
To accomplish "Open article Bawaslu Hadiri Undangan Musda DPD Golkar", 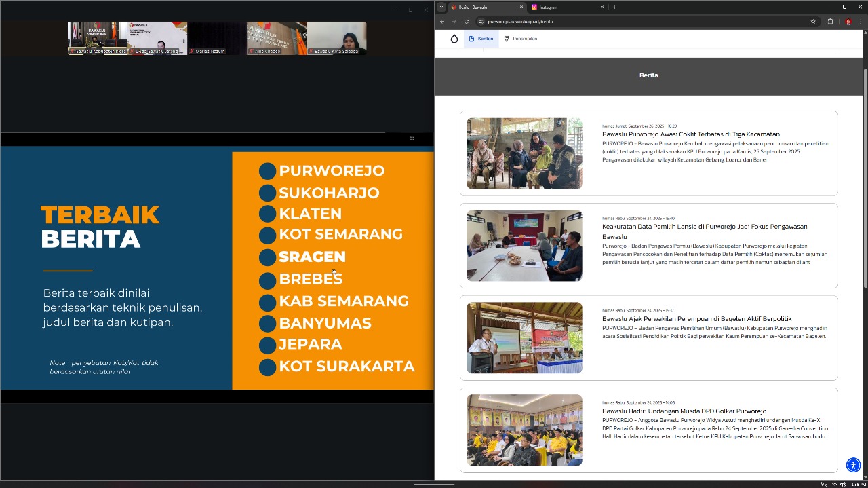I will tap(684, 411).
